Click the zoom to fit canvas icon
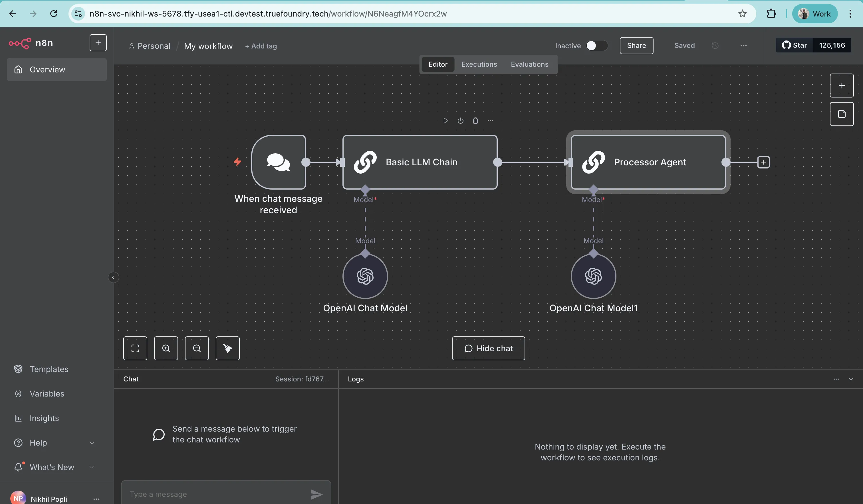 click(x=135, y=348)
